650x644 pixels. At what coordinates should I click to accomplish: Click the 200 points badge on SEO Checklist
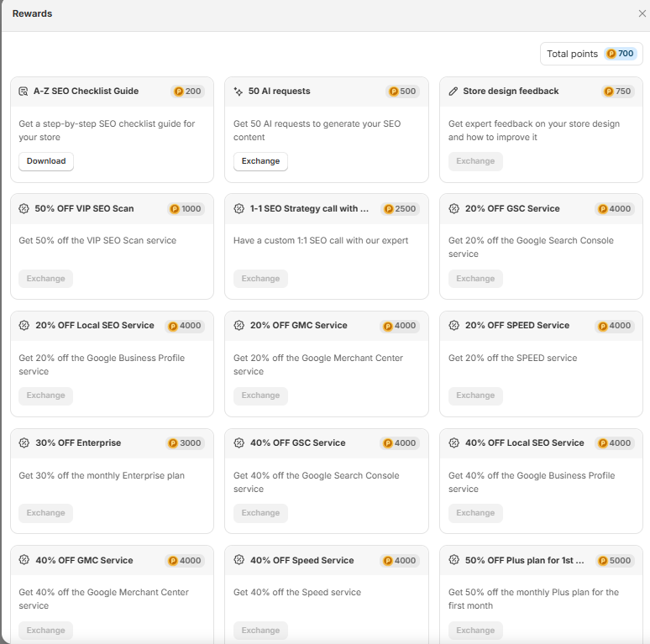coord(187,92)
